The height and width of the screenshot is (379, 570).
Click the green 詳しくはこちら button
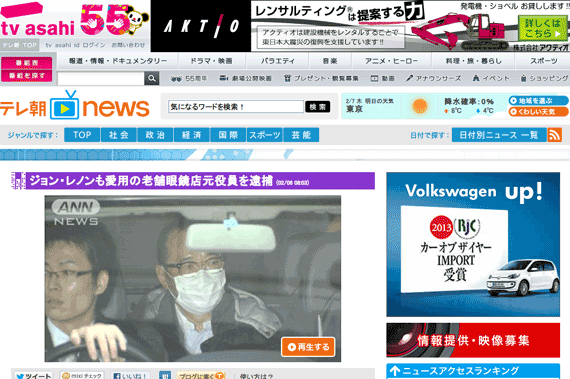pyautogui.click(x=543, y=28)
